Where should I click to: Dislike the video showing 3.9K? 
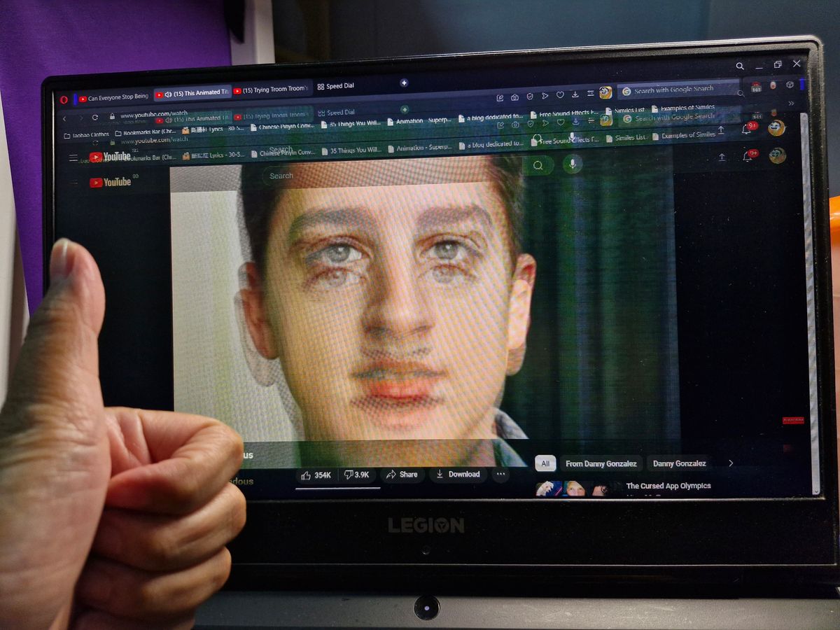357,475
